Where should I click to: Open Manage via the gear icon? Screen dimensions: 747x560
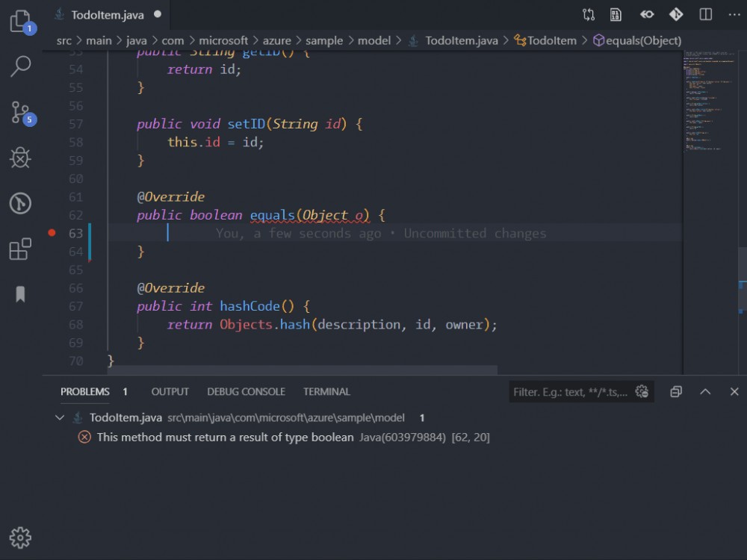click(x=20, y=537)
